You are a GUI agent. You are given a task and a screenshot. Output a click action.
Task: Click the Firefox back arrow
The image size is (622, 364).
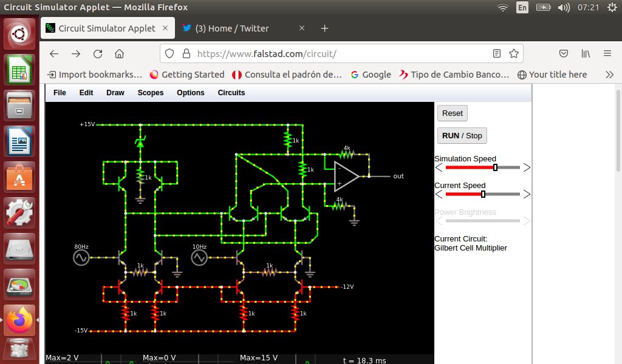pos(54,54)
